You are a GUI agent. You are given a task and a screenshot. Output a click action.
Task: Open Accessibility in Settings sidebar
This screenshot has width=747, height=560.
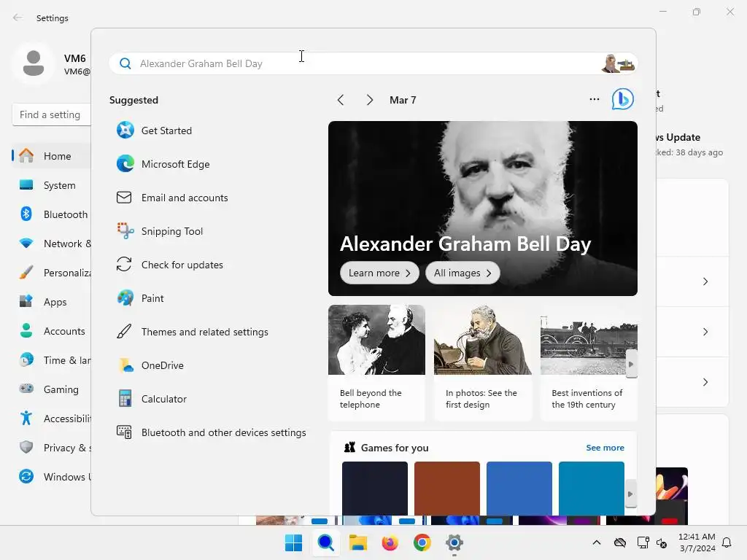52,419
